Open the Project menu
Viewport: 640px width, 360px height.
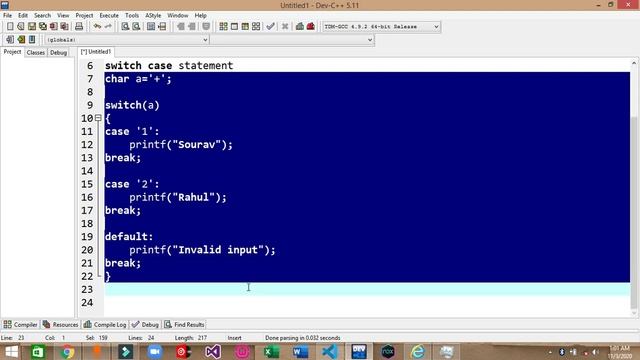84,16
